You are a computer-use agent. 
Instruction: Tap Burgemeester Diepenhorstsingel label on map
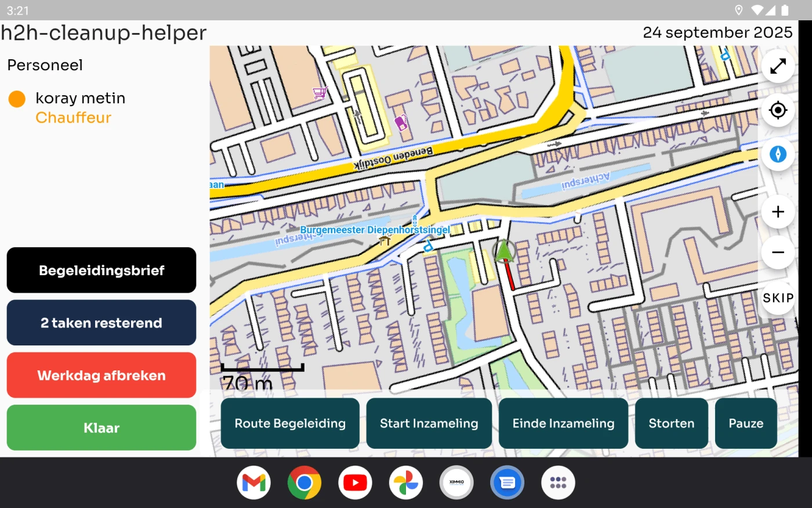(375, 230)
